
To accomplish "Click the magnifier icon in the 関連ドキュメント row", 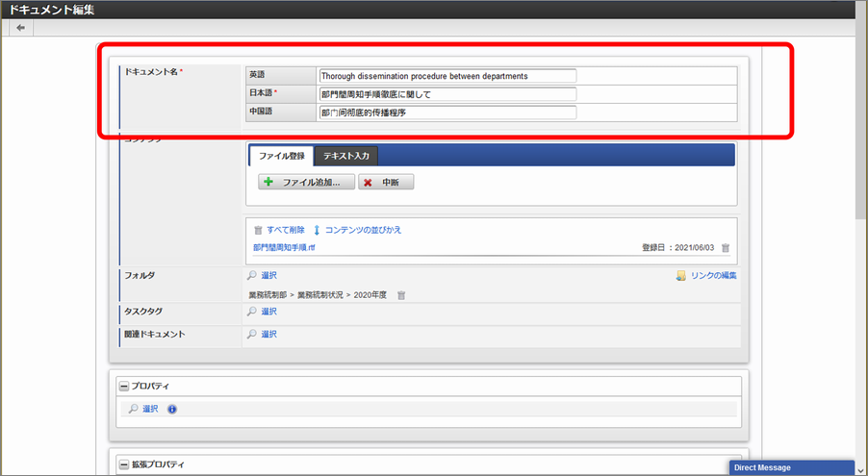I will [252, 335].
